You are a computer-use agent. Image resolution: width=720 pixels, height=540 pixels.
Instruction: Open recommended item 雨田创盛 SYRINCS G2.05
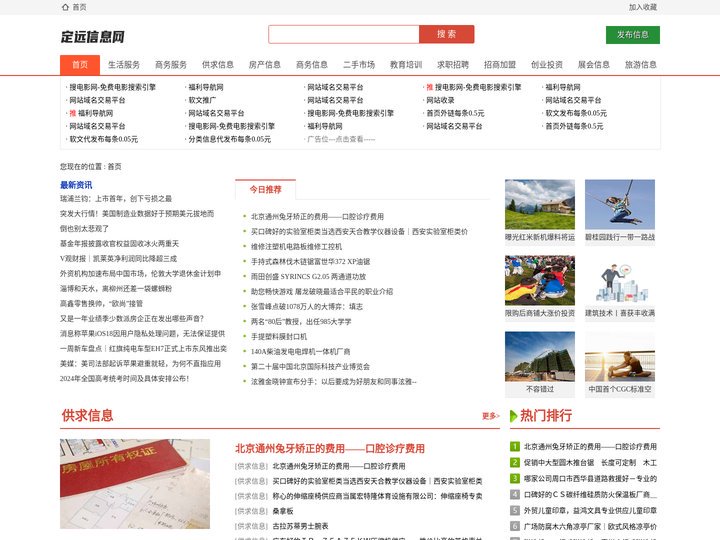(309, 277)
